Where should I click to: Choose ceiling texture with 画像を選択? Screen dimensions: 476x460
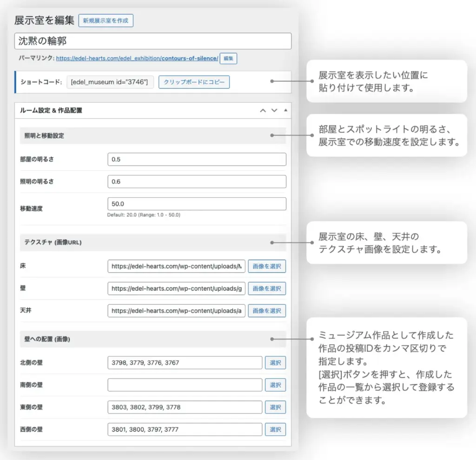pos(267,311)
